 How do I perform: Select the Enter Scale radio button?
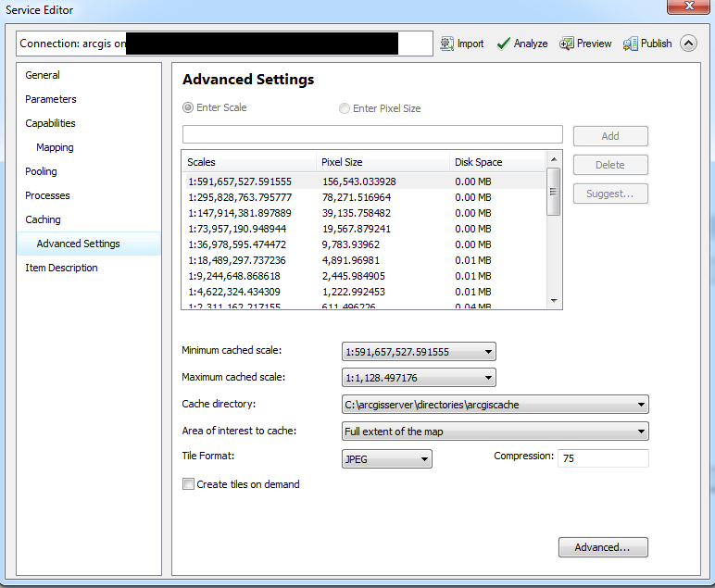click(189, 107)
